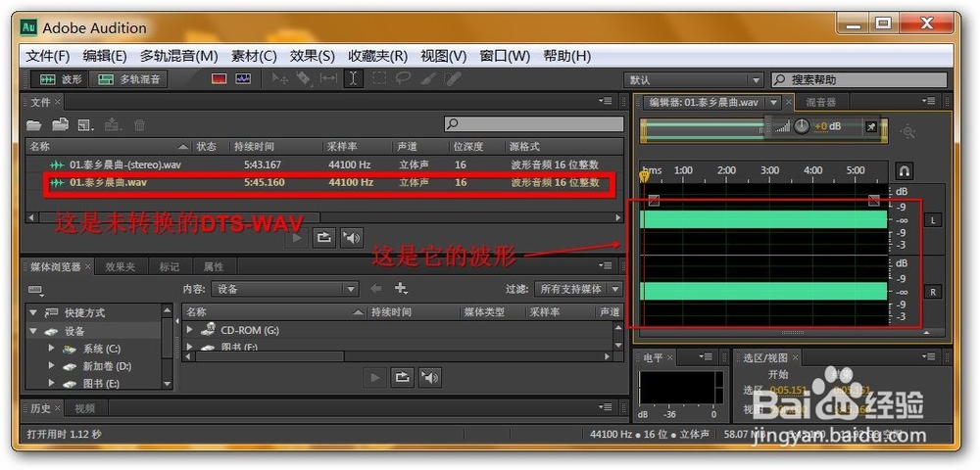Image resolution: width=980 pixels, height=470 pixels.
Task: Switch to 效果夹 tab
Action: 120,266
